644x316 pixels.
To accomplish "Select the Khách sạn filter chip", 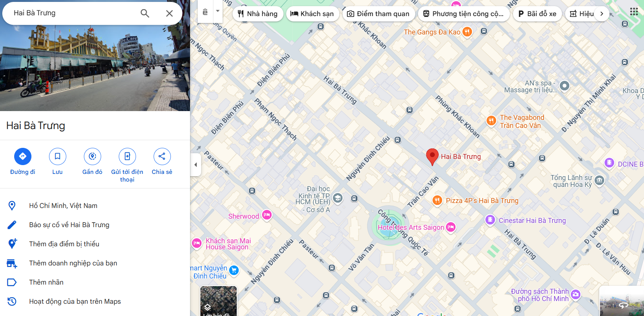I will pyautogui.click(x=313, y=14).
